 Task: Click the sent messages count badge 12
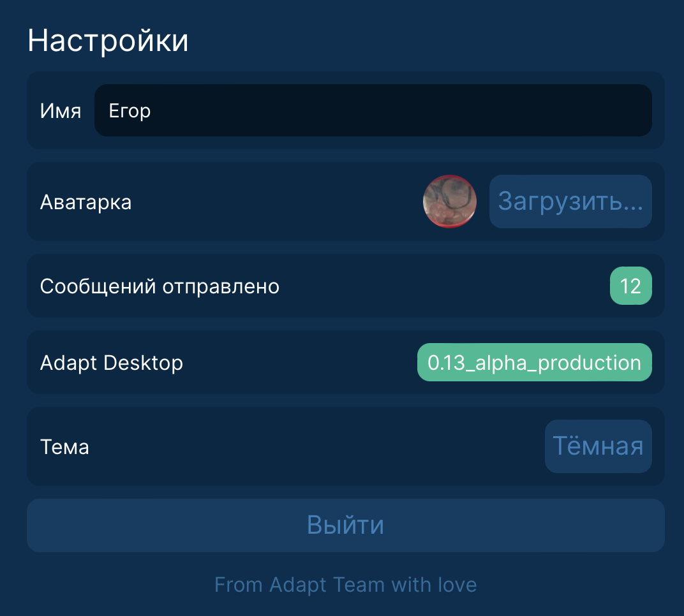click(x=631, y=286)
